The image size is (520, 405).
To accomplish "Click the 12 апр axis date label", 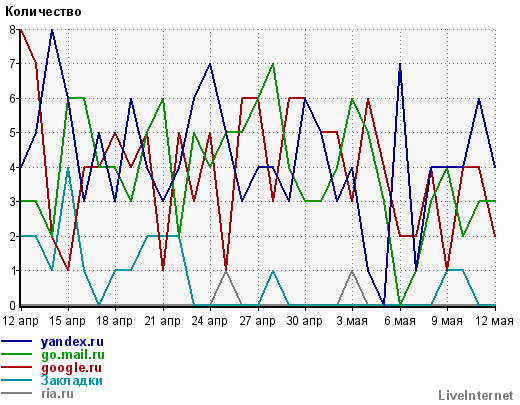I will [20, 321].
